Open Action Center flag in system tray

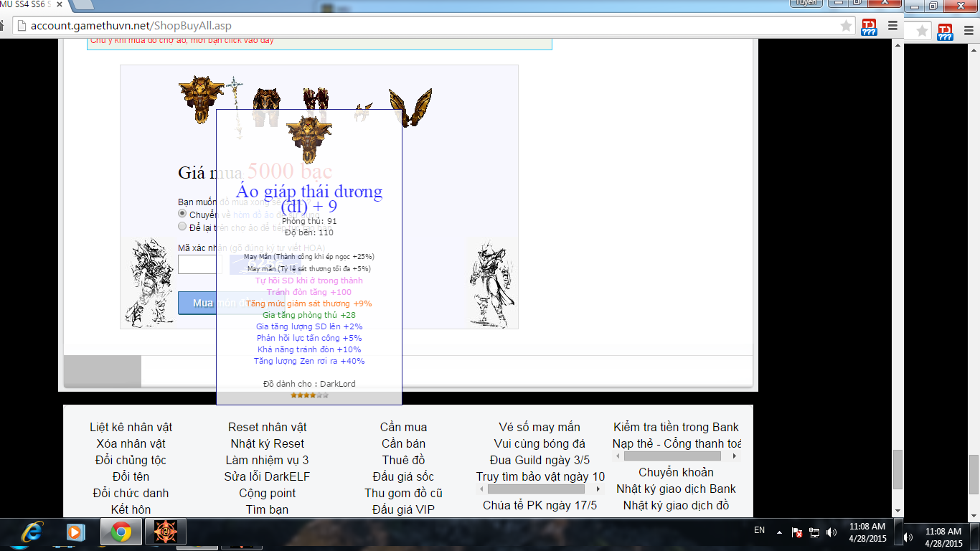coord(797,532)
